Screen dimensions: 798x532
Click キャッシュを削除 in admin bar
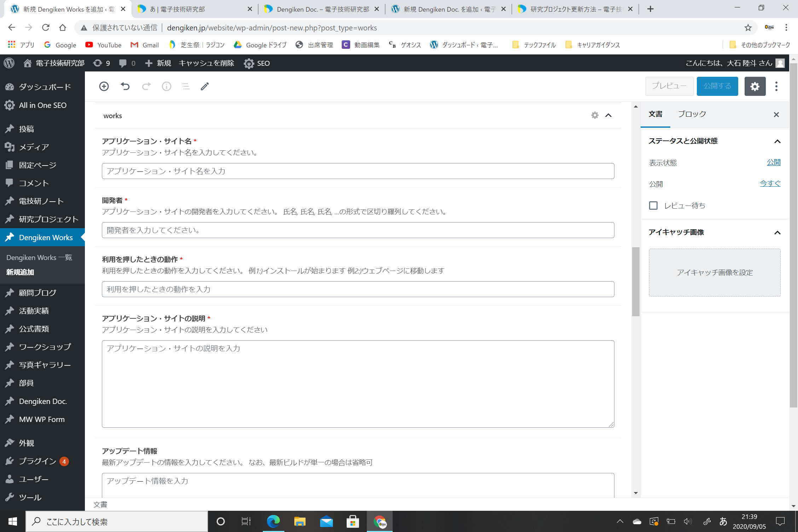[x=207, y=63]
